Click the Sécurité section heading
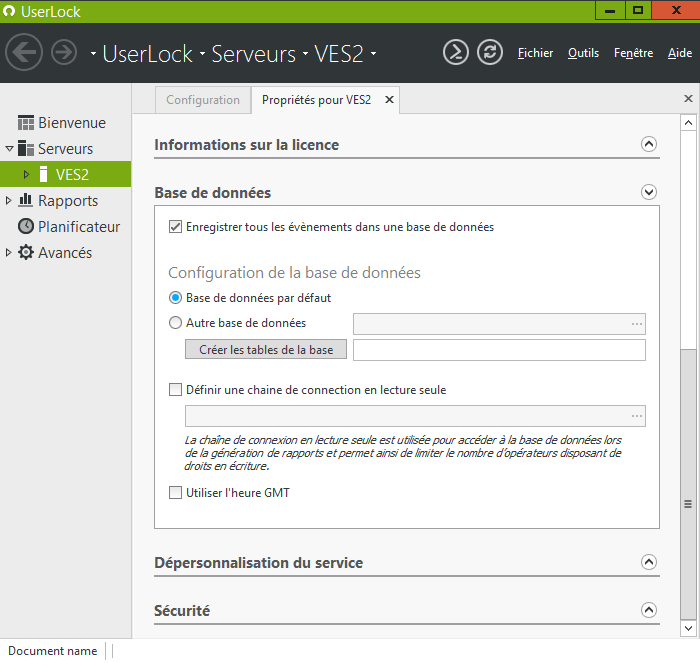The image size is (700, 663). tap(182, 610)
